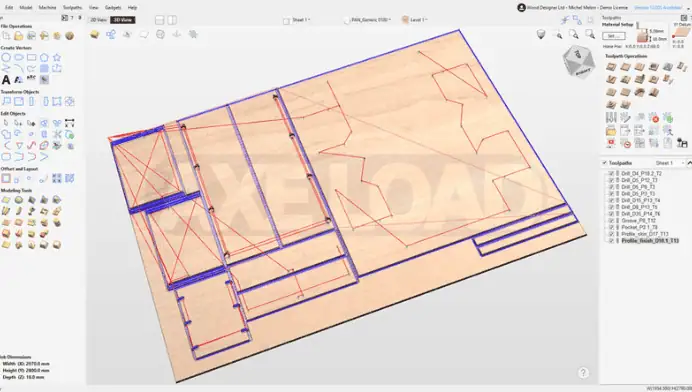The height and width of the screenshot is (392, 692).
Task: Click the Draw Rectangle tool
Action: coord(31,57)
